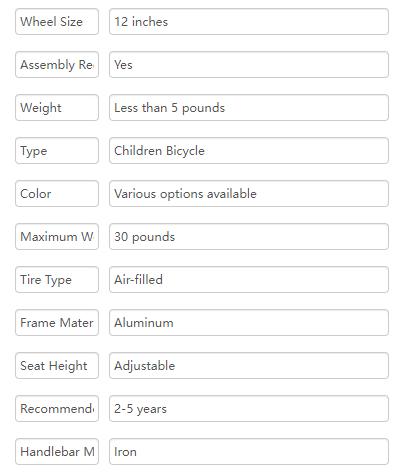
Task: Select the Assembly Re attribute name field
Action: click(x=57, y=65)
